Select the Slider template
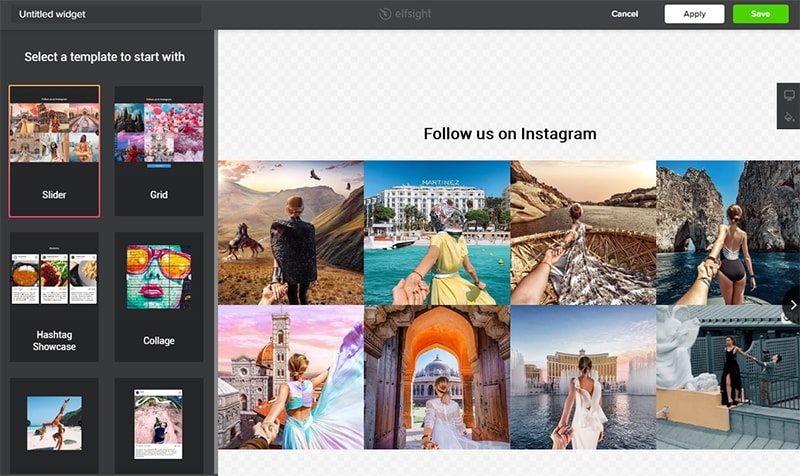Screen dimensions: 800x476 click(x=54, y=150)
